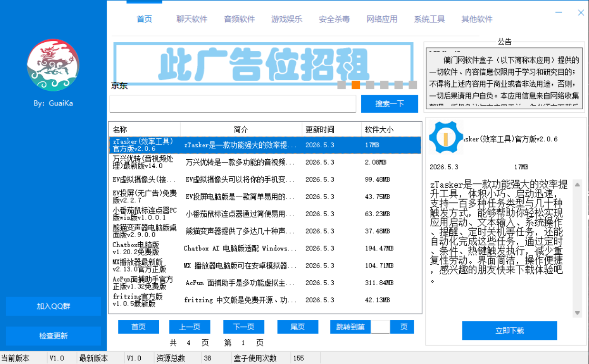Click the zTasker gear app icon
589x364 pixels.
[445, 137]
